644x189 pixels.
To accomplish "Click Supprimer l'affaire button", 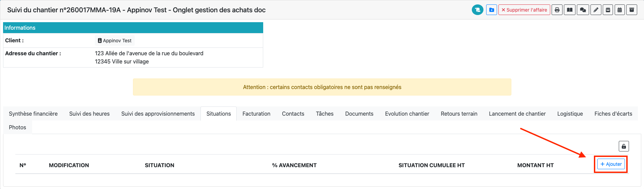I will 524,10.
